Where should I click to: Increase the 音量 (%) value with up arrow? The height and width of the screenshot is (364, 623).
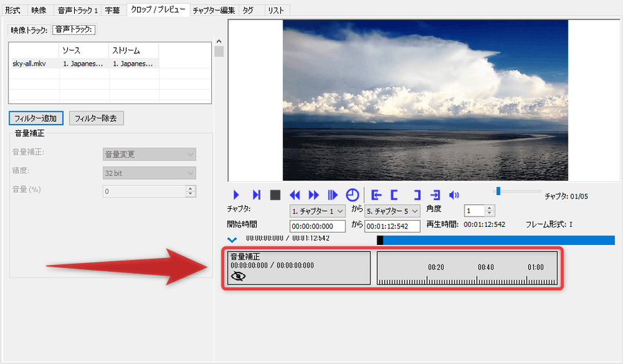[191, 188]
